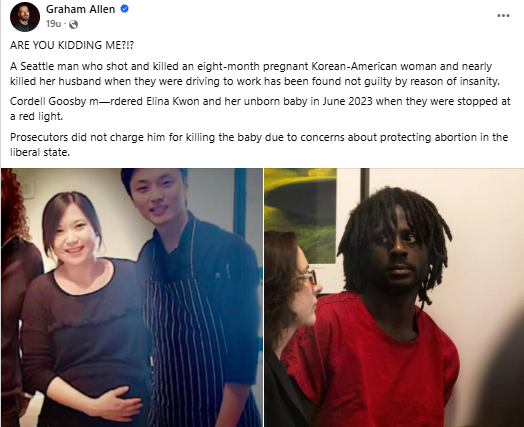Click the globe public-audience icon
The width and height of the screenshot is (524, 427).
(x=74, y=24)
